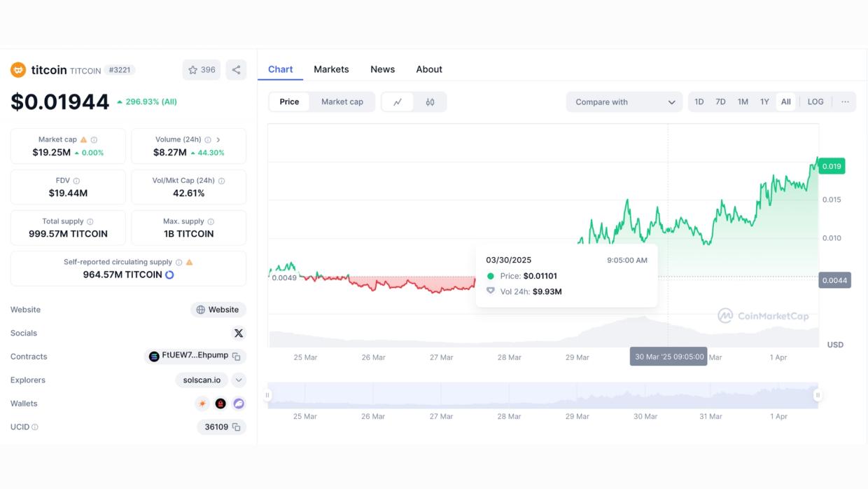This screenshot has width=868, height=489.
Task: Switch to candlestick chart view
Action: pos(430,102)
